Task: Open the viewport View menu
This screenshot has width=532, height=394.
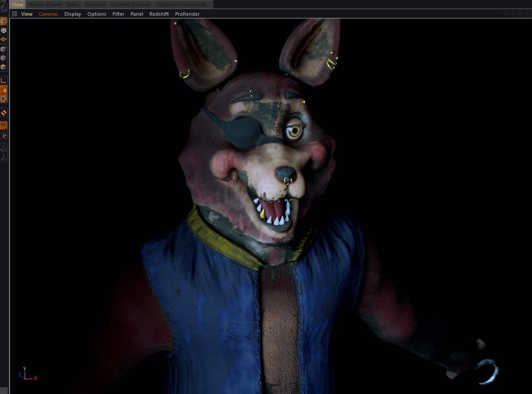Action: click(27, 14)
